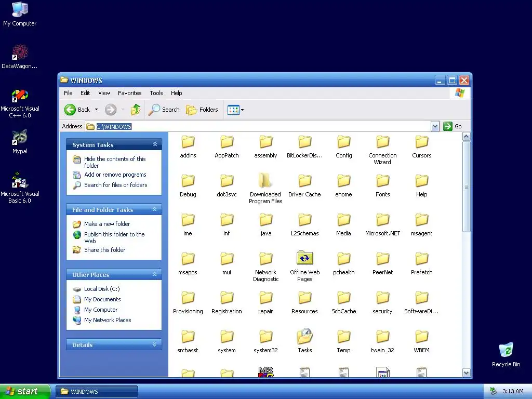Screen dimensions: 532x399
Task: Click Search for files or folders link
Action: click(x=116, y=185)
